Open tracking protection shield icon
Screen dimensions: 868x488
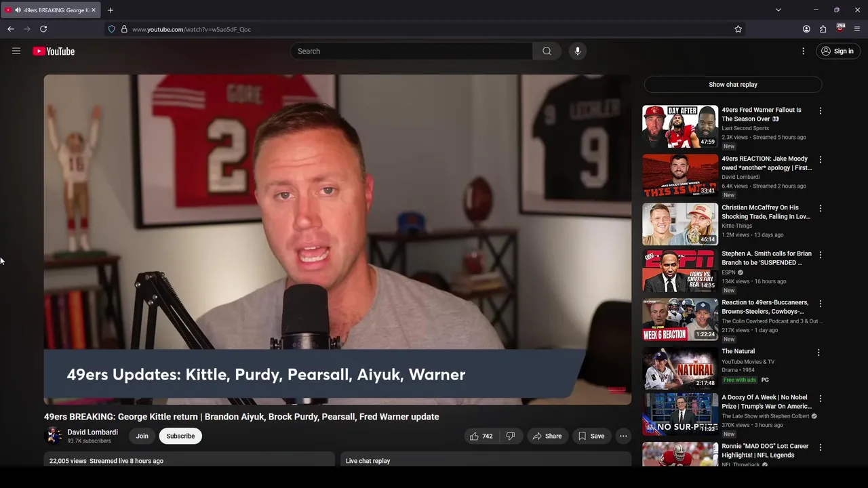tap(112, 29)
